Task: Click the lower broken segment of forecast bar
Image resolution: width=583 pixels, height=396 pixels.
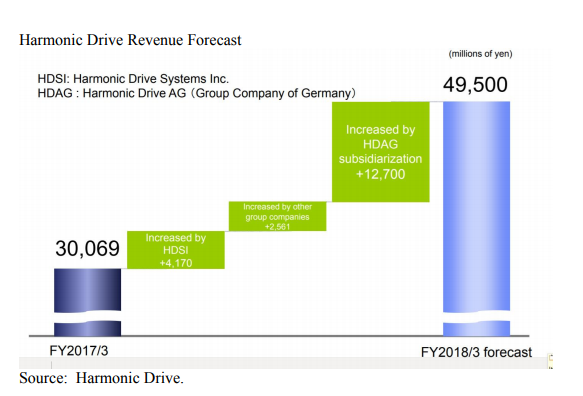Action: click(x=476, y=328)
